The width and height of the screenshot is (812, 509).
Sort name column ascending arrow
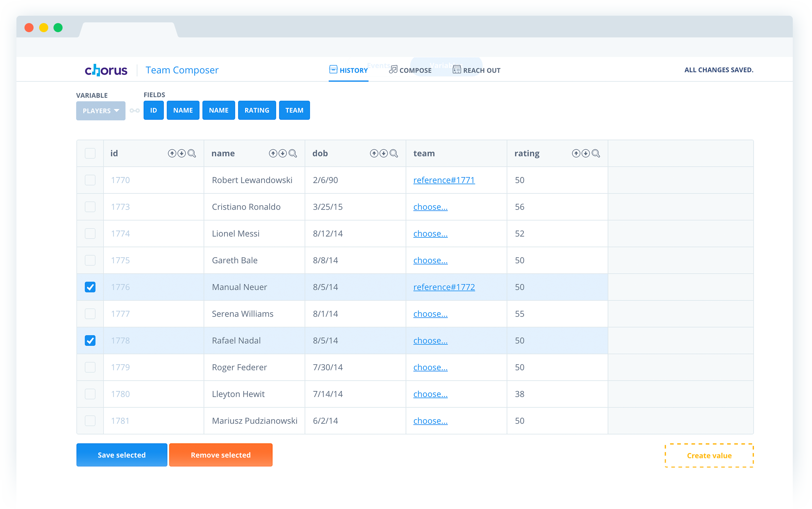pyautogui.click(x=273, y=153)
